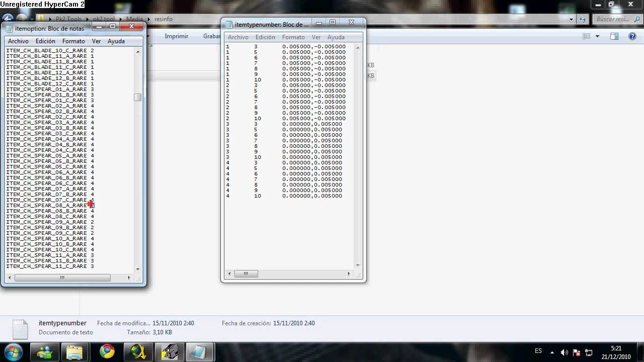Expand address bar history dropdown

coord(572,19)
